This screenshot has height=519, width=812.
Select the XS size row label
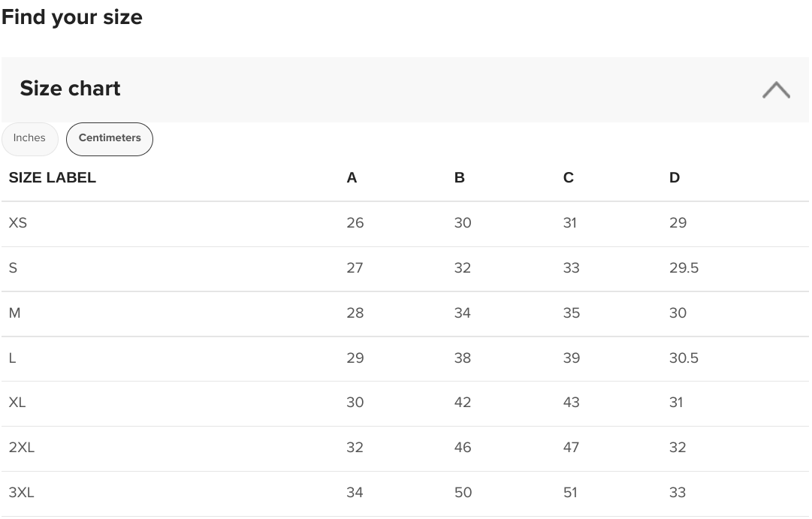coord(17,223)
